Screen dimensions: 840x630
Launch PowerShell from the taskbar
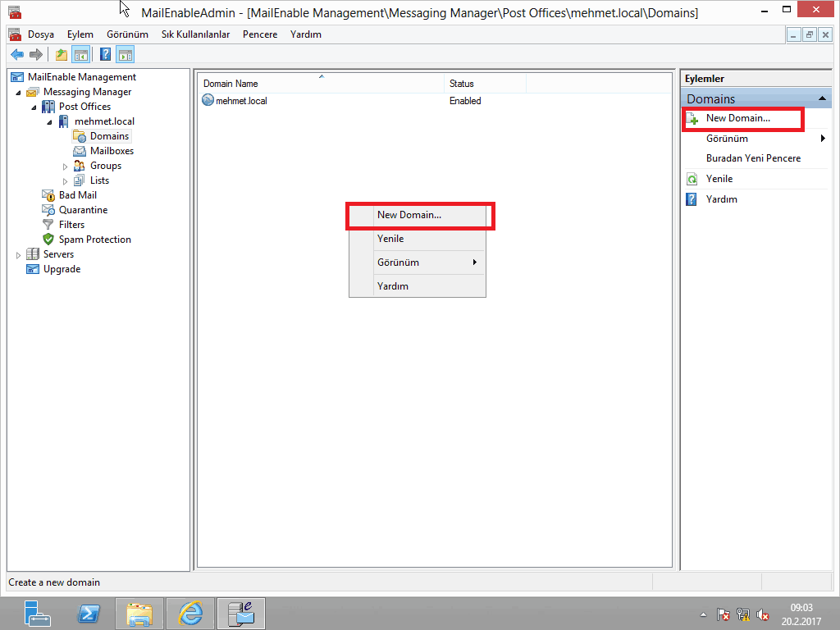click(89, 614)
